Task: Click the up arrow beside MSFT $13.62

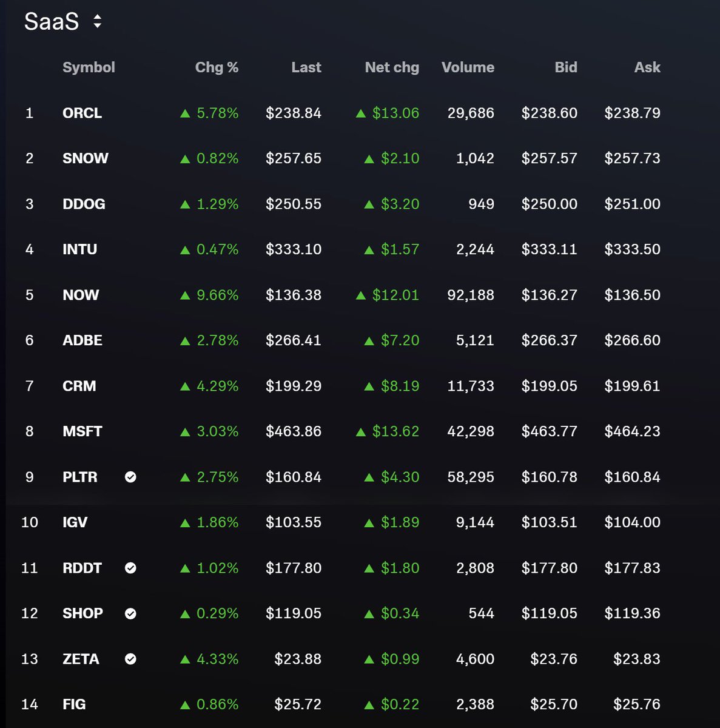Action: click(x=361, y=432)
